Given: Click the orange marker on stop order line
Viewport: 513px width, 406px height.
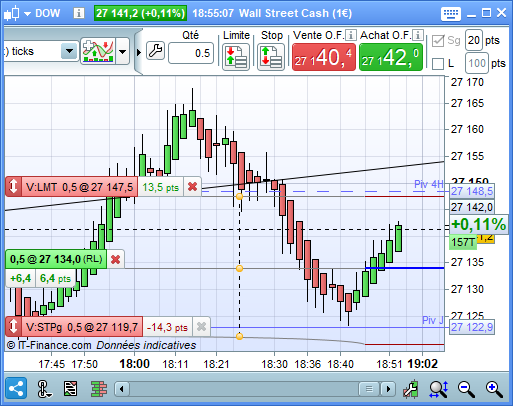Looking at the screenshot, I should 239,336.
